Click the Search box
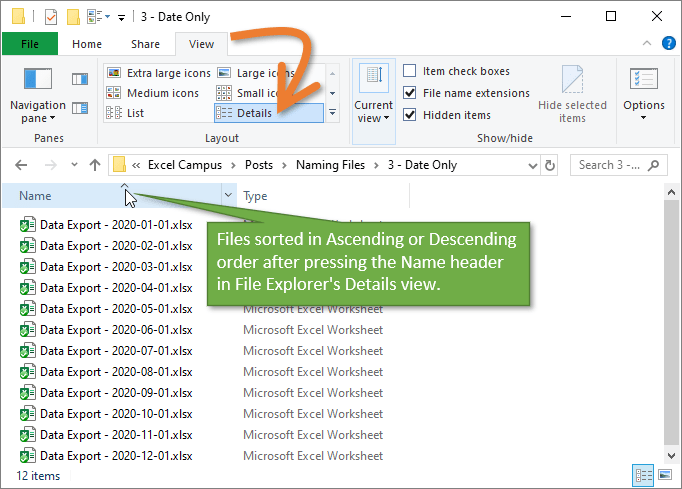The image size is (682, 489). click(615, 165)
